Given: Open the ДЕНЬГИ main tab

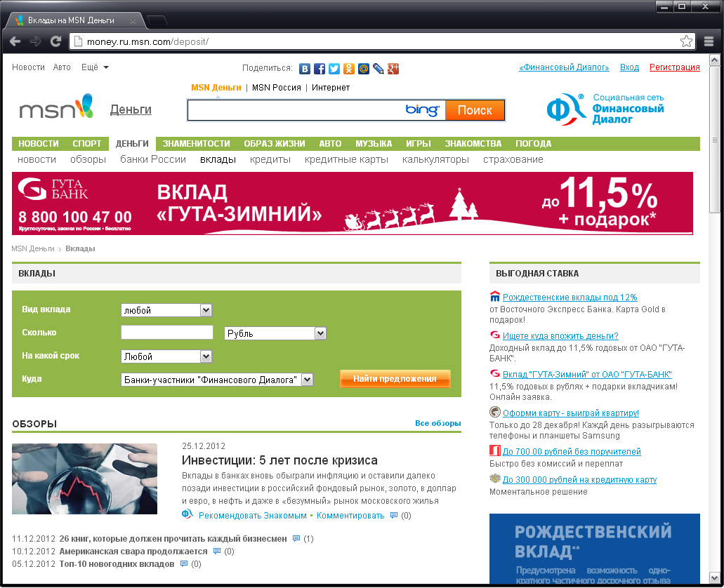Looking at the screenshot, I should tap(132, 144).
